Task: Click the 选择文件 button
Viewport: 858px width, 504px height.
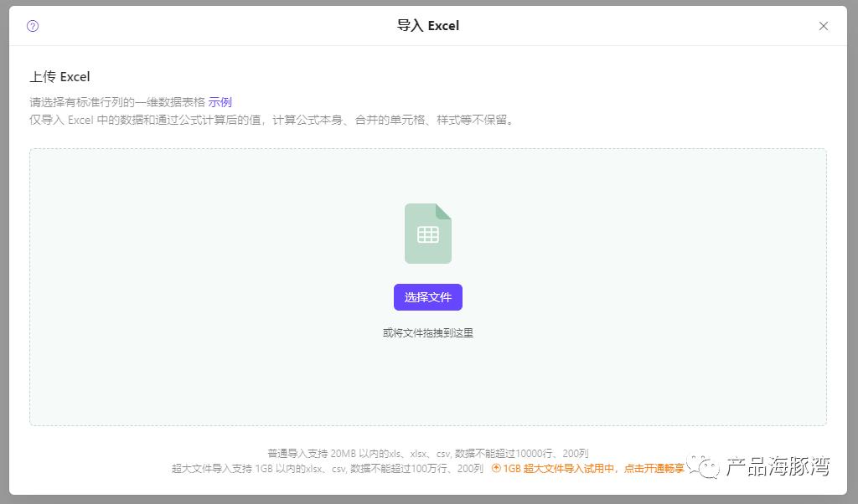Action: pyautogui.click(x=428, y=297)
